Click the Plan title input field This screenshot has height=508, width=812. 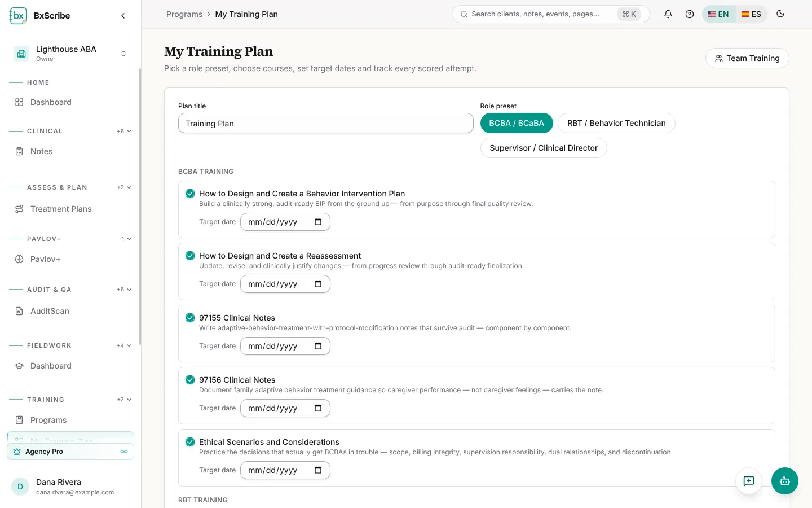point(326,123)
